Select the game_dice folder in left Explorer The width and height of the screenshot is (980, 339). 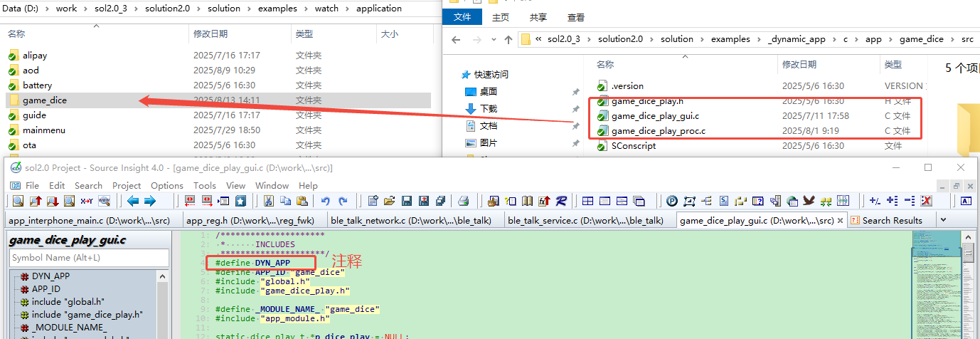click(x=218, y=100)
